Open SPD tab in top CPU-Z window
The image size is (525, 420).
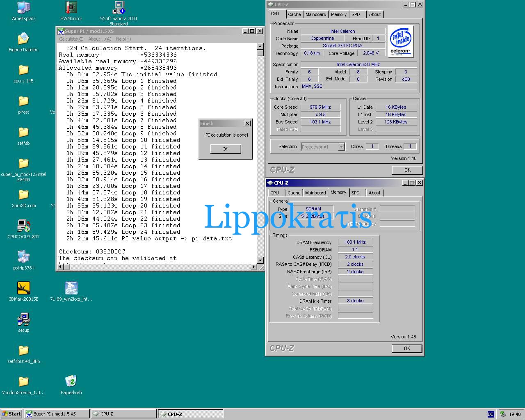(356, 14)
